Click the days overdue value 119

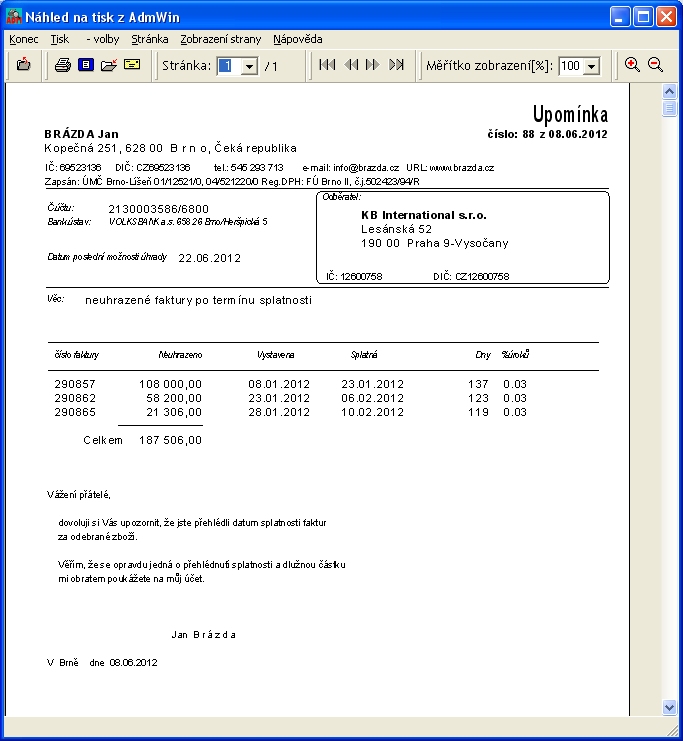478,412
